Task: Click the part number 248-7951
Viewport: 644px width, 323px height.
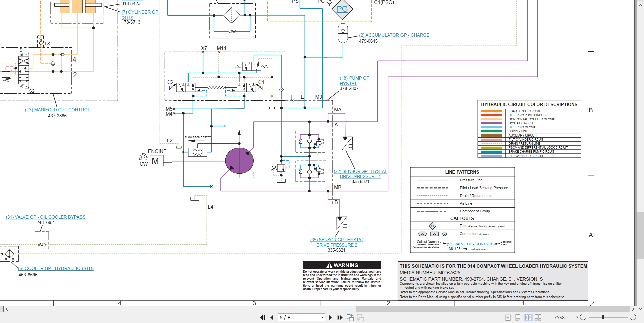Action: [x=46, y=222]
